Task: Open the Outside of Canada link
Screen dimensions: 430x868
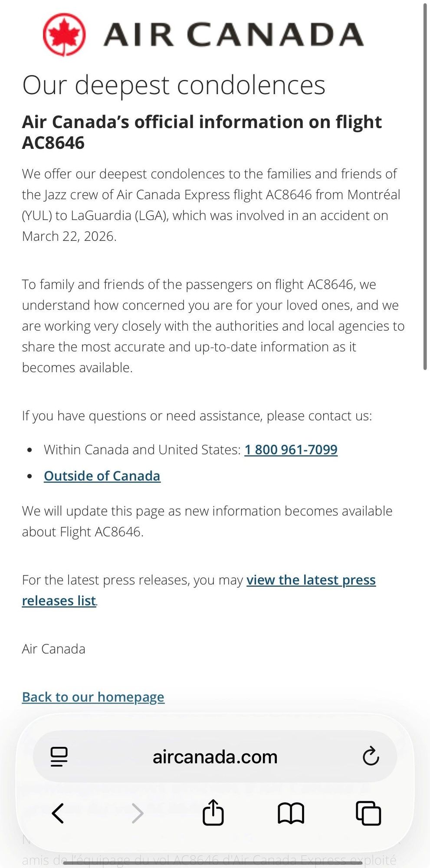Action: (x=102, y=476)
